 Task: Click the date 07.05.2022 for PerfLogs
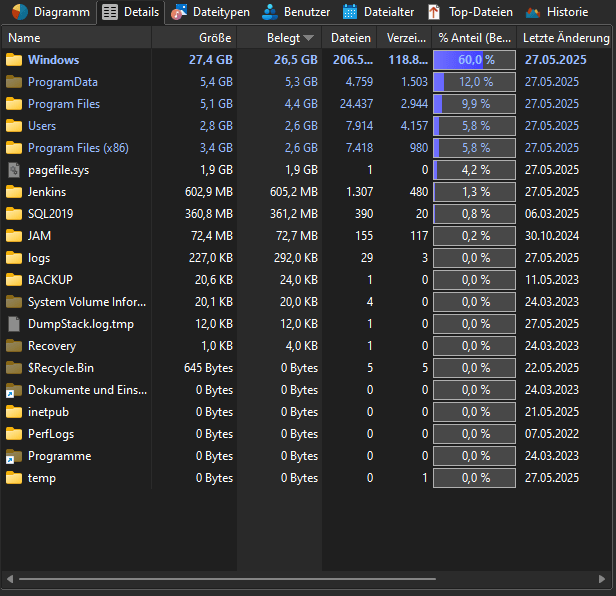(x=552, y=434)
